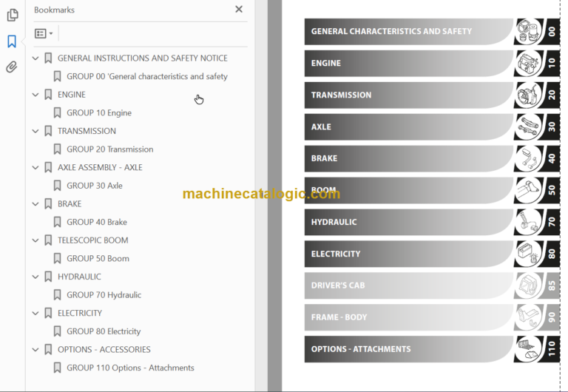Screen dimensions: 568x392
Task: Select the ENGINE bookmark label
Action: point(72,95)
